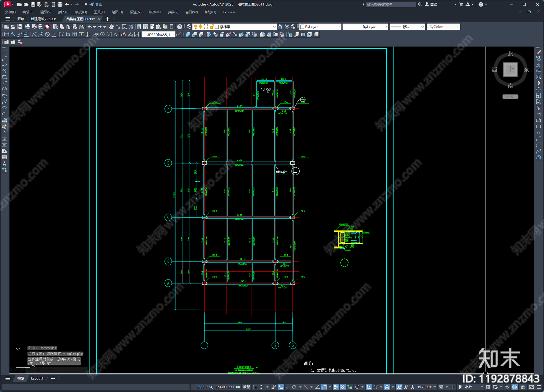This screenshot has height=392, width=544.
Task: Click the 共享 share button
Action: coord(96,4)
